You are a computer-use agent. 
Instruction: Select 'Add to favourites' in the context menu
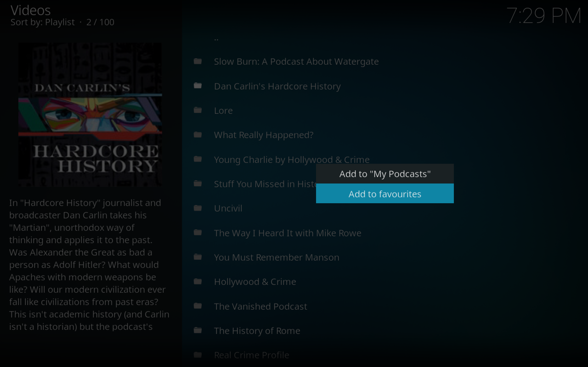[385, 194]
